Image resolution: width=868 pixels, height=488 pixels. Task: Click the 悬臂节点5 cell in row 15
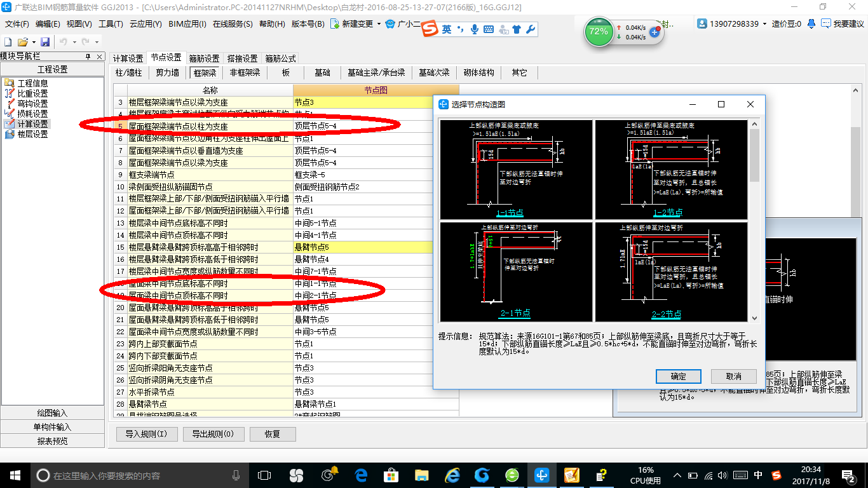(x=376, y=247)
